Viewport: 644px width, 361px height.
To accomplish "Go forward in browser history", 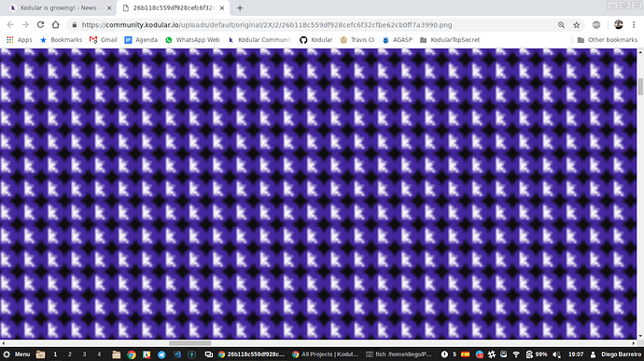I will tap(25, 24).
